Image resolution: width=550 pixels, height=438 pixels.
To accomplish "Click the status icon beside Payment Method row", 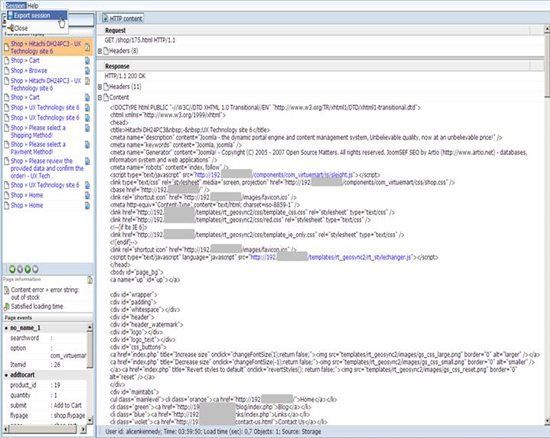I will pos(87,144).
